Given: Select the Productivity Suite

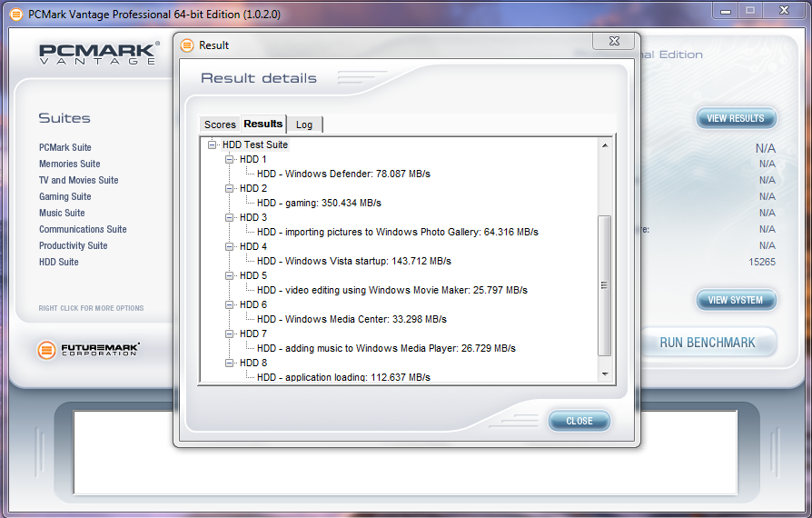Looking at the screenshot, I should coord(74,245).
